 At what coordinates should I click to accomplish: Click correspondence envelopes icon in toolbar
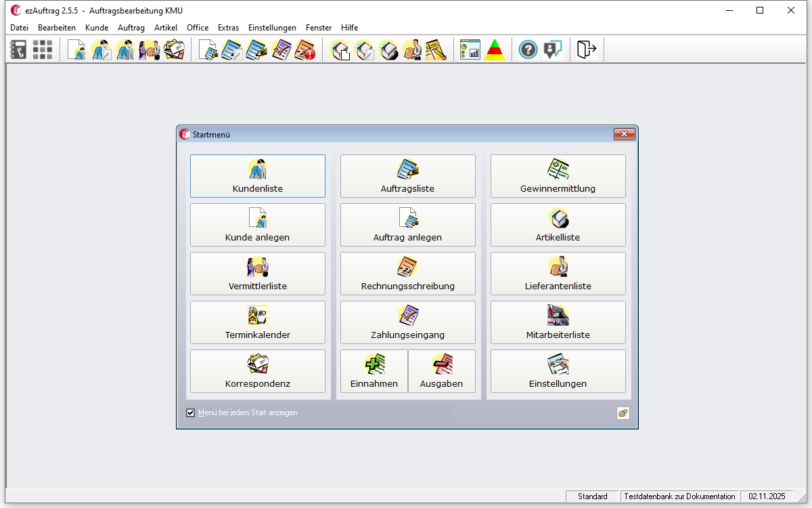click(174, 49)
